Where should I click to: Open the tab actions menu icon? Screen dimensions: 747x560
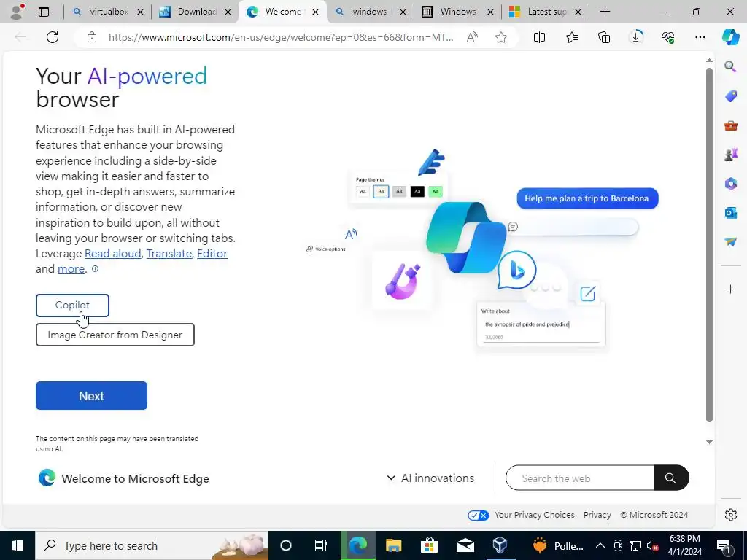click(44, 12)
